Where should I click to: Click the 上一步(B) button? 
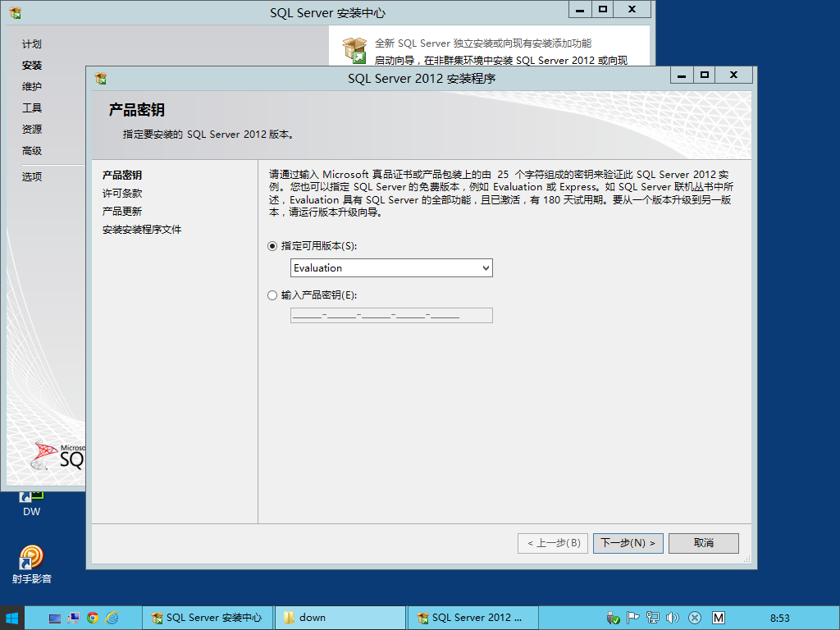coord(553,543)
